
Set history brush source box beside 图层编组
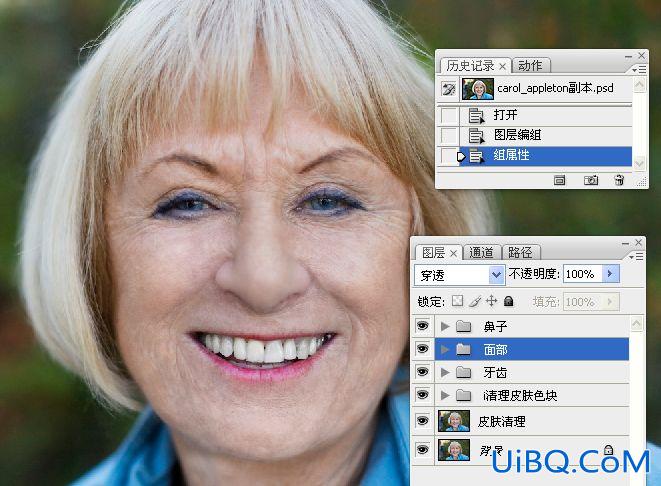(449, 136)
